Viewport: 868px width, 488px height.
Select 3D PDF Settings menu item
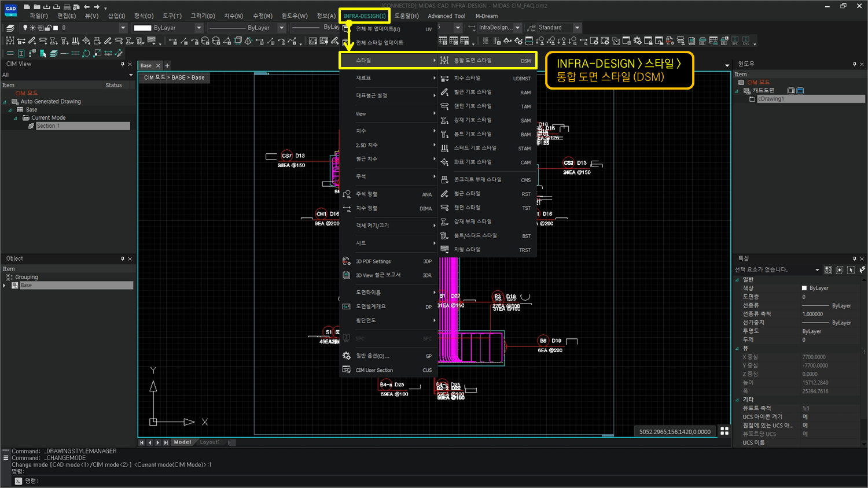389,261
